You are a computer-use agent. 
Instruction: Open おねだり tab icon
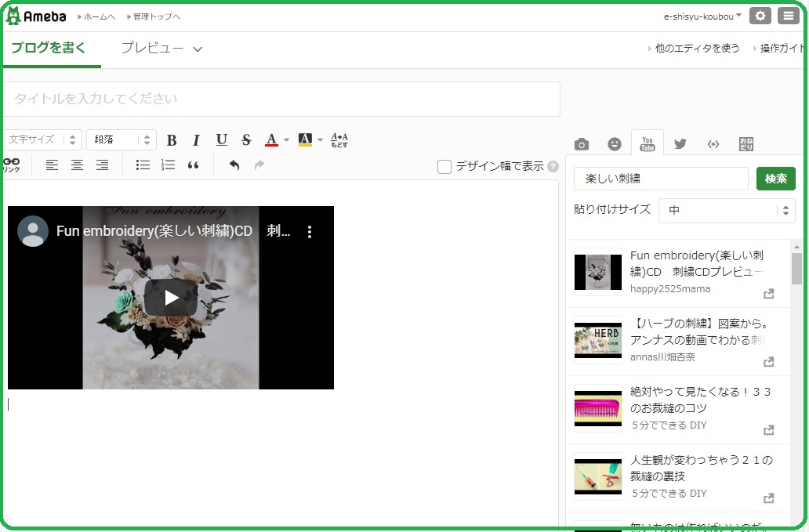click(x=746, y=144)
